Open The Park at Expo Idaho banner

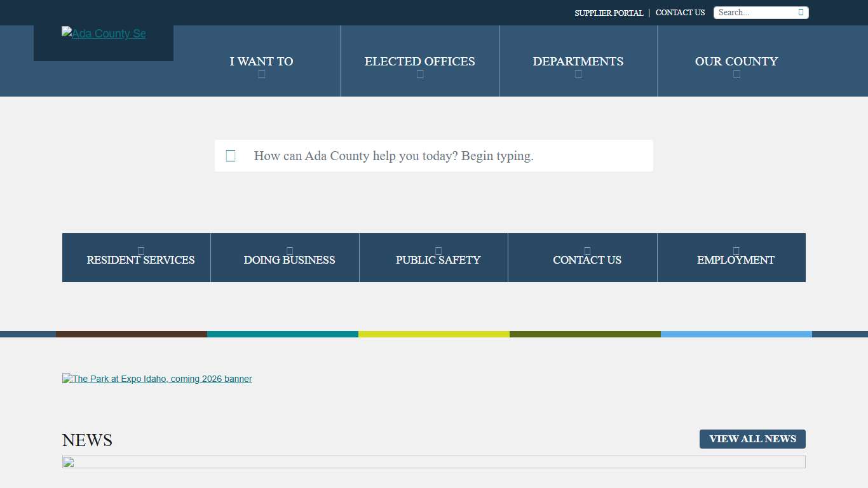[157, 379]
